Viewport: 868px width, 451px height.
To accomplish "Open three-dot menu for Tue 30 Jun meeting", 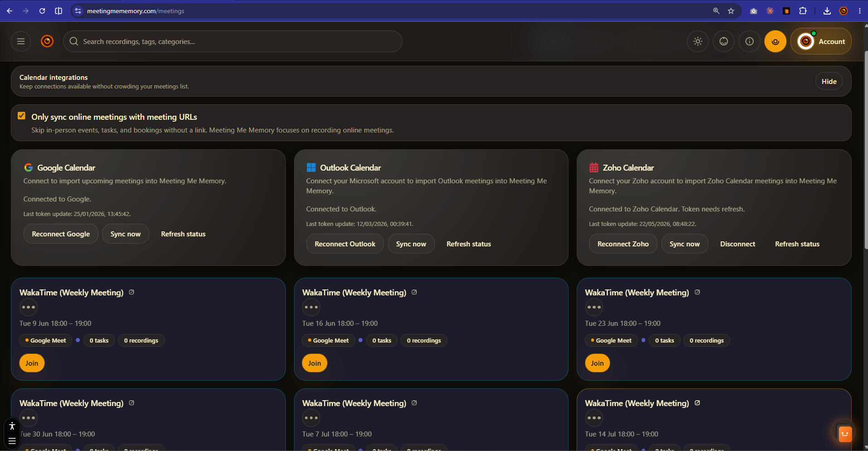I will [29, 418].
